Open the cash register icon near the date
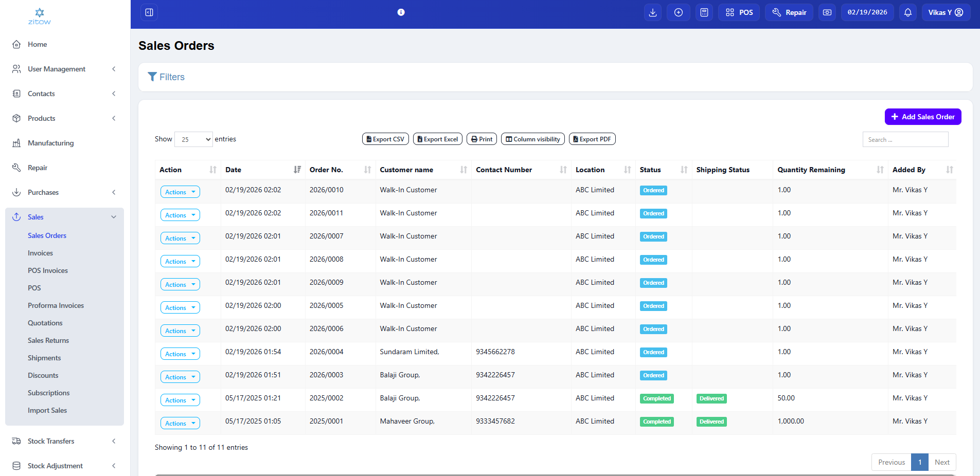Screen dimensions: 980x476 [x=827, y=12]
